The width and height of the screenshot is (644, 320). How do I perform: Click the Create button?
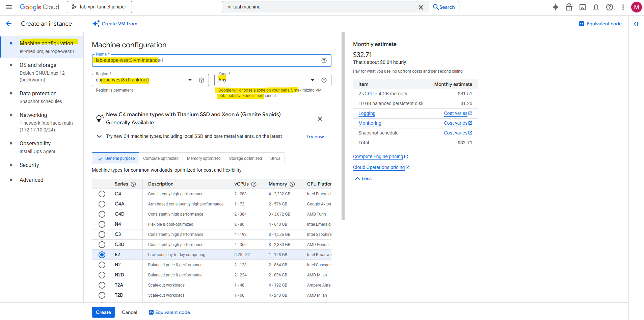click(x=103, y=312)
